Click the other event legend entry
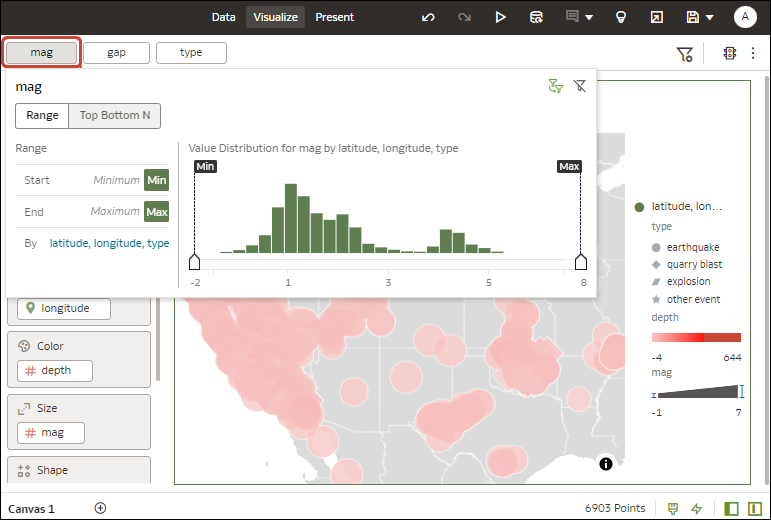The height and width of the screenshot is (520, 771). (686, 299)
